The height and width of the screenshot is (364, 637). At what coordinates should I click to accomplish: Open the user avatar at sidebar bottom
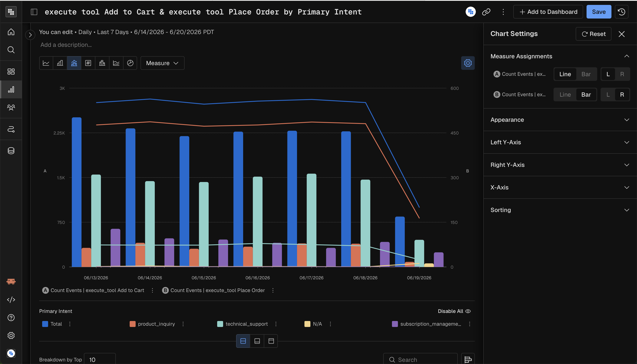click(x=11, y=353)
